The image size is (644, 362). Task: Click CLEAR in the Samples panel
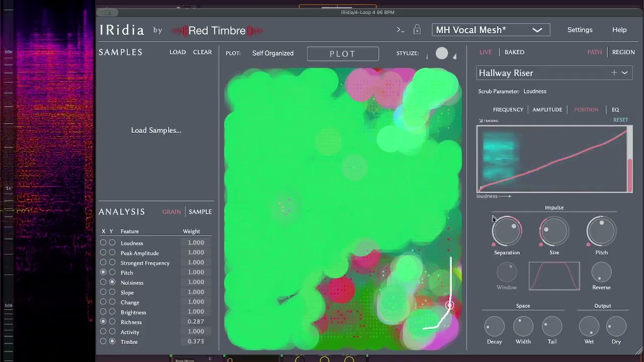tap(202, 52)
